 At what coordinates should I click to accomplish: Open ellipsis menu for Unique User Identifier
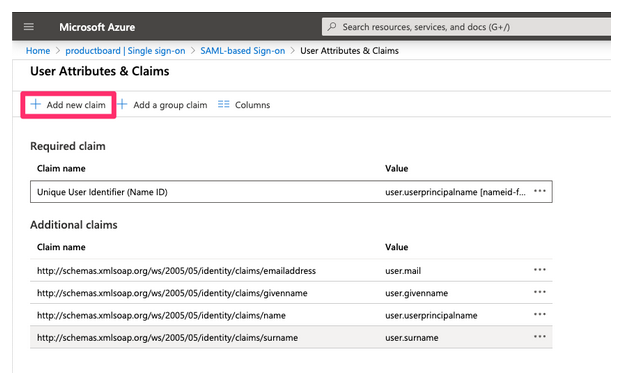click(539, 191)
